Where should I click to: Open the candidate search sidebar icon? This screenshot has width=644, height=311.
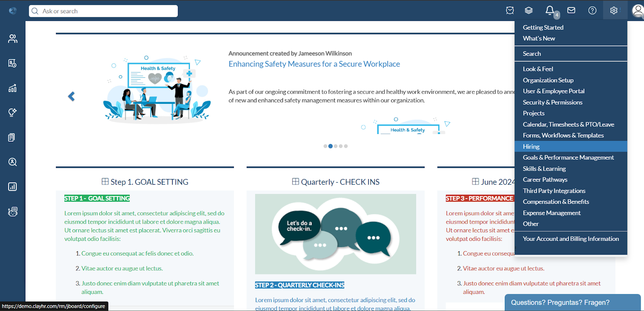(12, 162)
